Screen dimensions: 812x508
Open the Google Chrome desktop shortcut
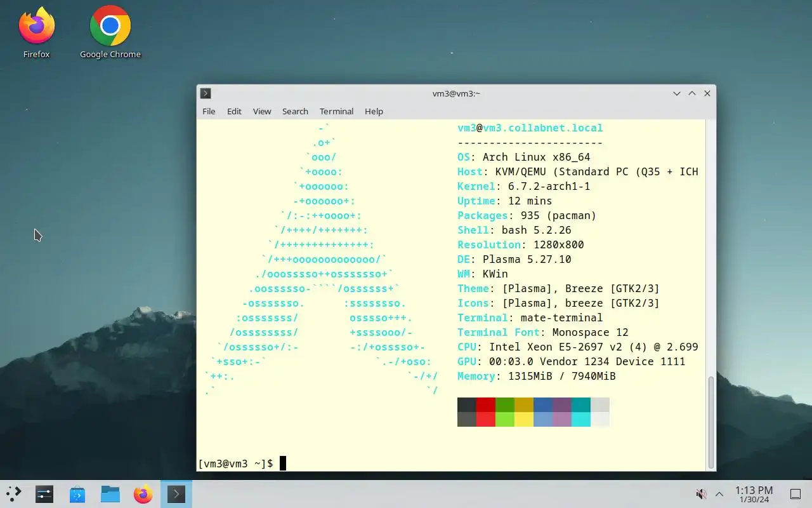[x=110, y=33]
